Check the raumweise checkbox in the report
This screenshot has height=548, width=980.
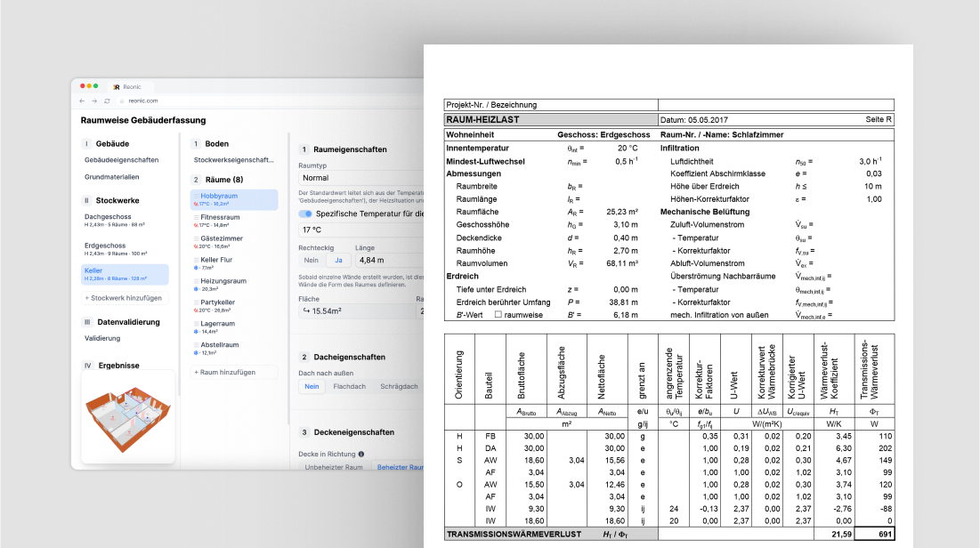click(x=498, y=315)
